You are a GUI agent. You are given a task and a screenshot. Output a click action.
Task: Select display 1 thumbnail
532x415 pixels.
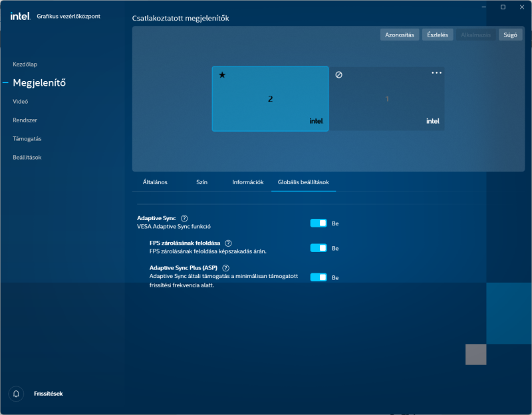tap(387, 98)
